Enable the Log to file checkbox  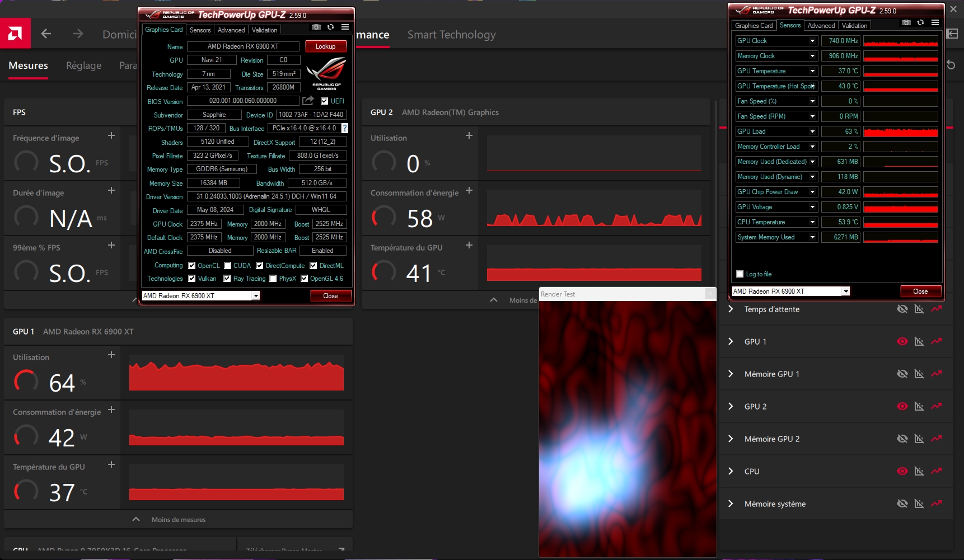click(740, 274)
